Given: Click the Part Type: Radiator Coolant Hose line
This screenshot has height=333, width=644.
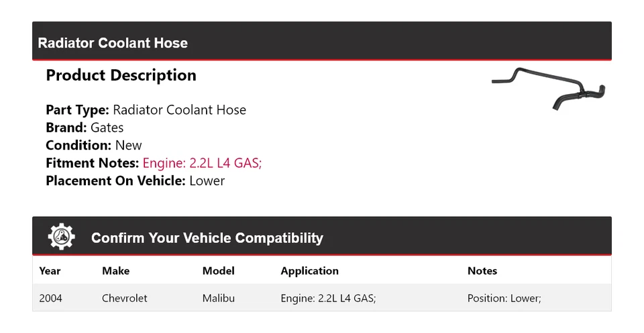Looking at the screenshot, I should pyautogui.click(x=146, y=110).
